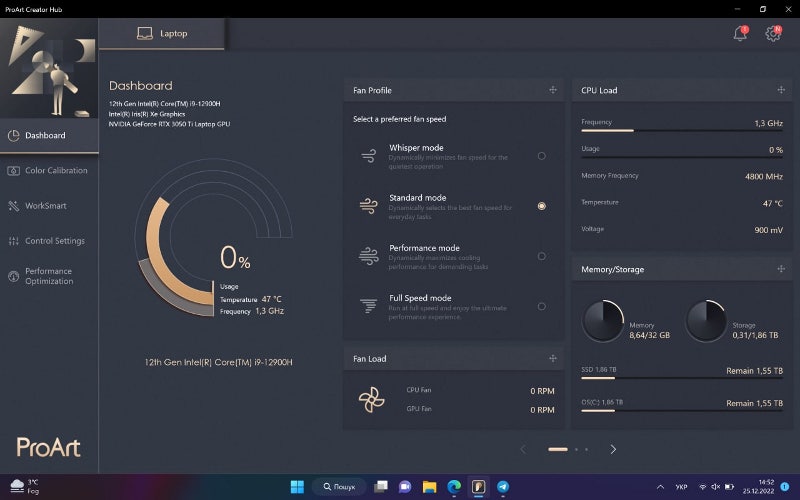Click the Memory Frequency 4800 MHz value
Viewport: 800px width, 500px height.
pos(764,177)
